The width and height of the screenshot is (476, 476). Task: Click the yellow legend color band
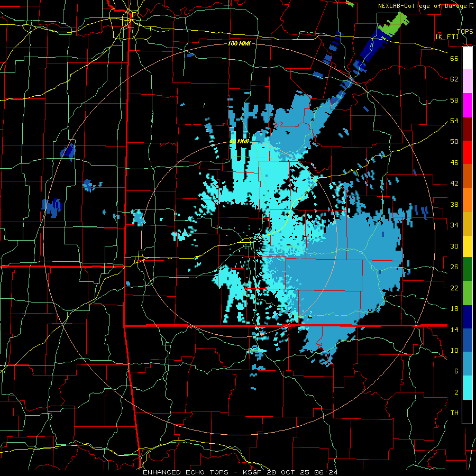[x=467, y=246]
